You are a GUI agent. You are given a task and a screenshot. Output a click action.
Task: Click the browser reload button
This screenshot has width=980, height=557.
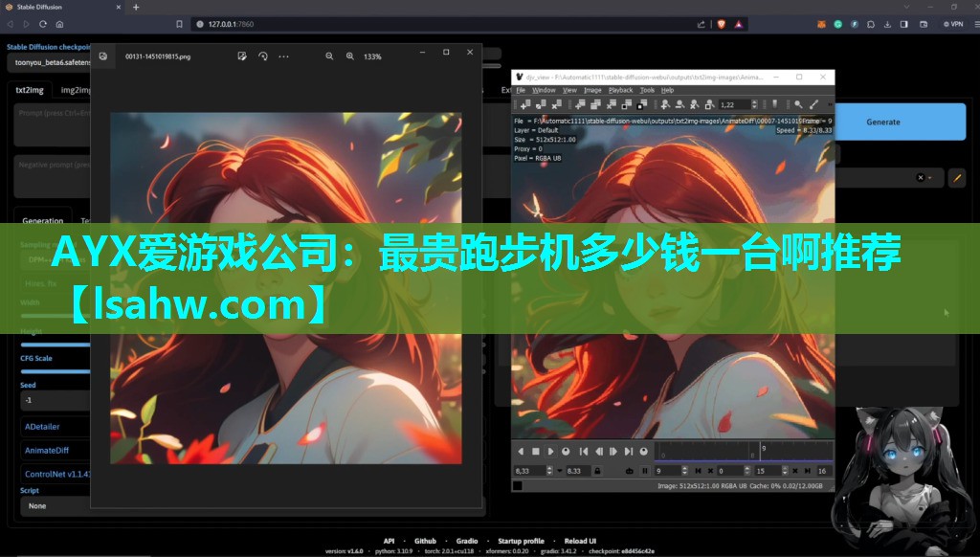[x=42, y=24]
